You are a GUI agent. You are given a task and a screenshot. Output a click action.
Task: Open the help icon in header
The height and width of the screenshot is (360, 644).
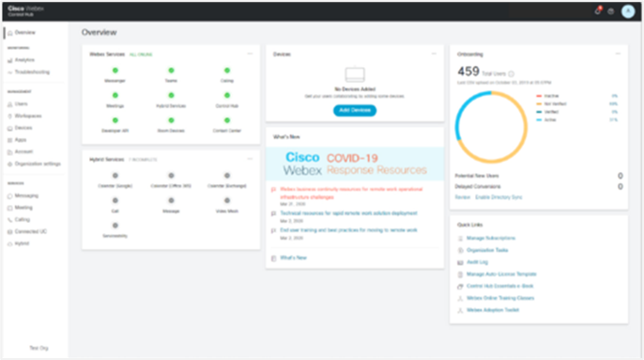click(x=611, y=11)
